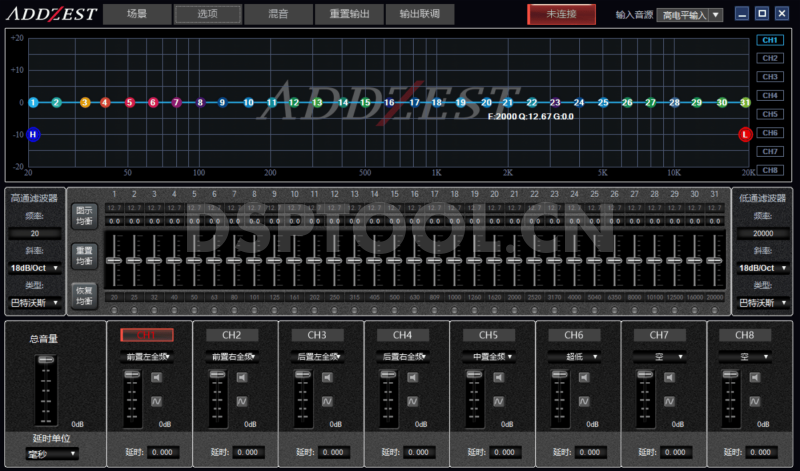This screenshot has height=471, width=800.
Task: Open CH6 超低 output type dropdown
Action: coord(573,356)
